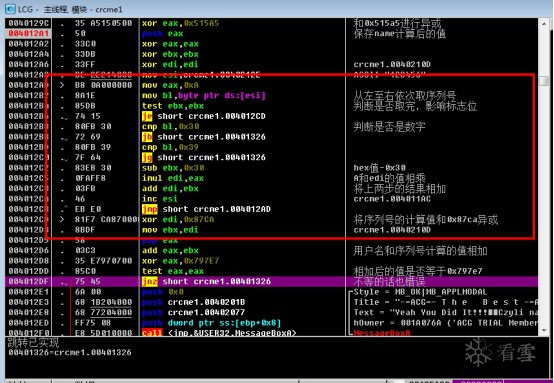Viewport: 554px width, 383px height.
Task: Click comment '将上两步的结果相加'
Action: pyautogui.click(x=400, y=189)
